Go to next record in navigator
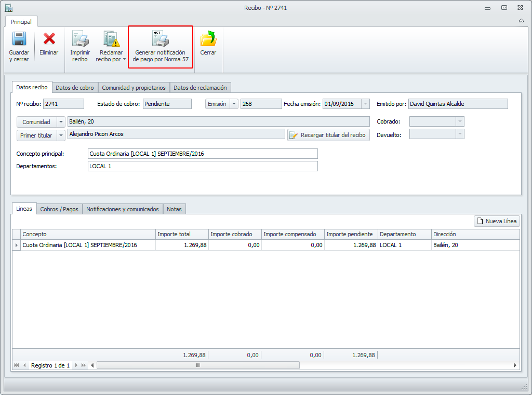The height and width of the screenshot is (395, 532). point(76,365)
